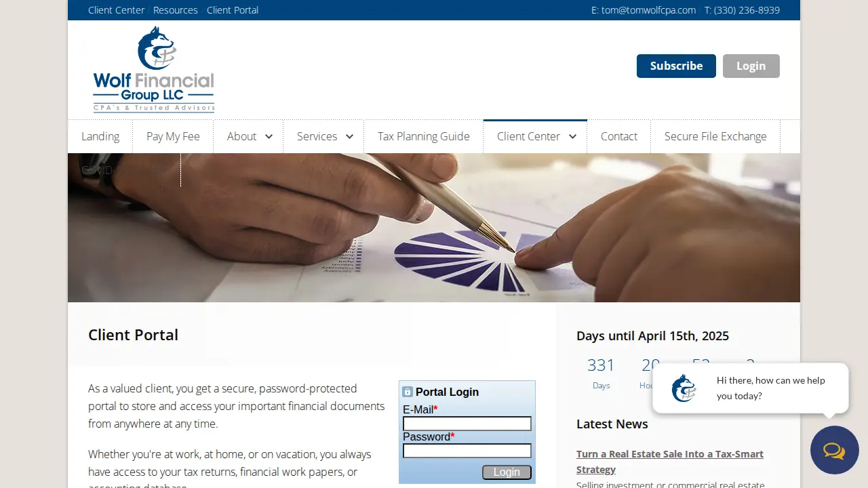Click the phone number (330) 236-8939
This screenshot has width=868, height=488.
click(x=747, y=10)
